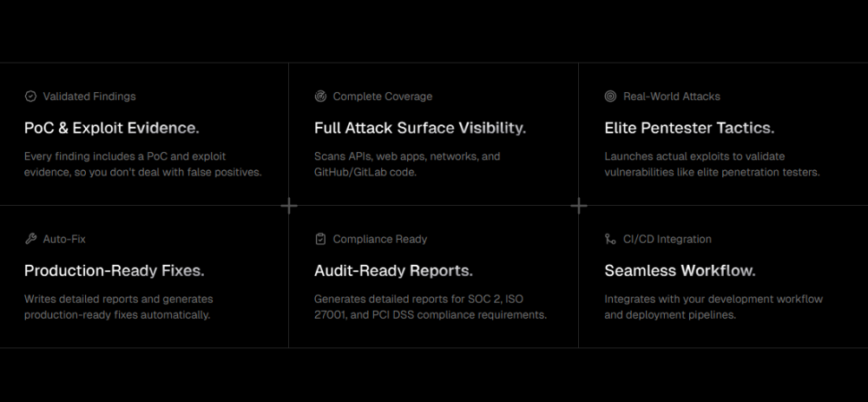The width and height of the screenshot is (868, 402).
Task: Click the right plus grid marker
Action: 579,206
